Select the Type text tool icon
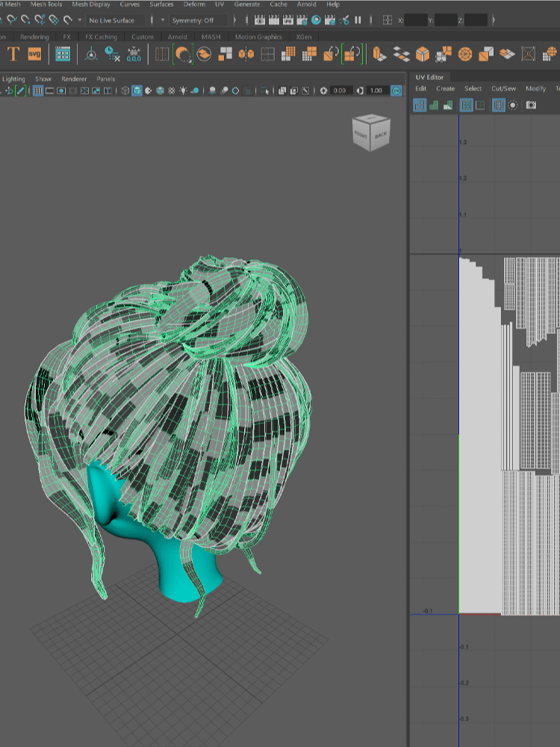 [13, 54]
